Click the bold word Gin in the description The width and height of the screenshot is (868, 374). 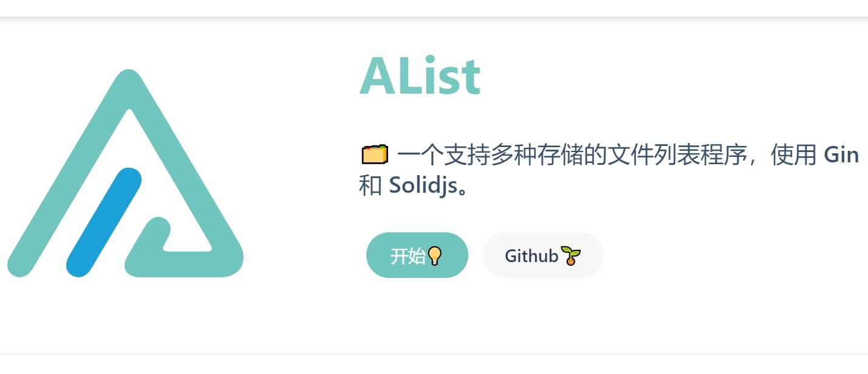click(x=841, y=156)
